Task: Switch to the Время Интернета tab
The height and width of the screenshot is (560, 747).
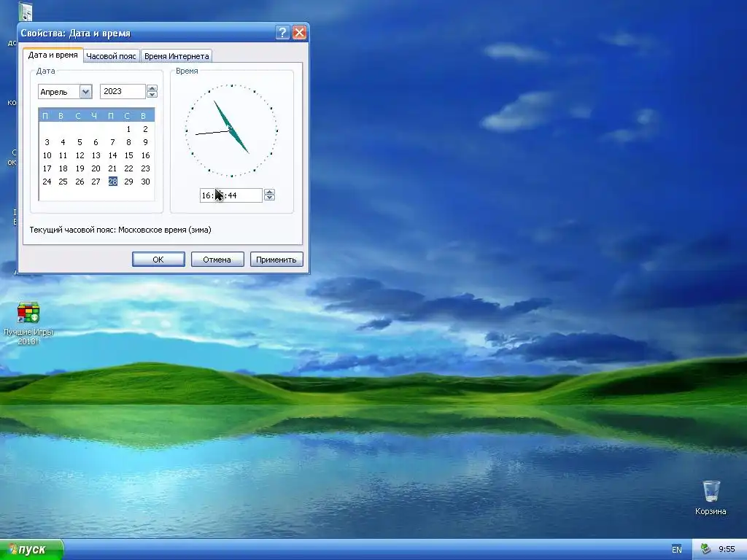Action: point(177,56)
